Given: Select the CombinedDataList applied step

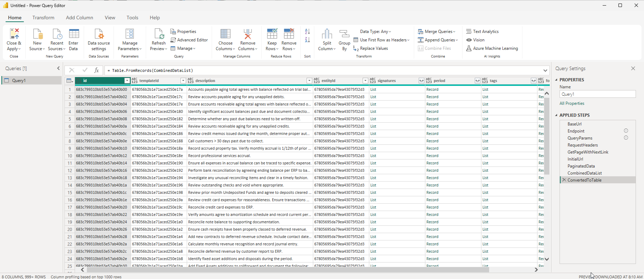Looking at the screenshot, I should coord(598,173).
